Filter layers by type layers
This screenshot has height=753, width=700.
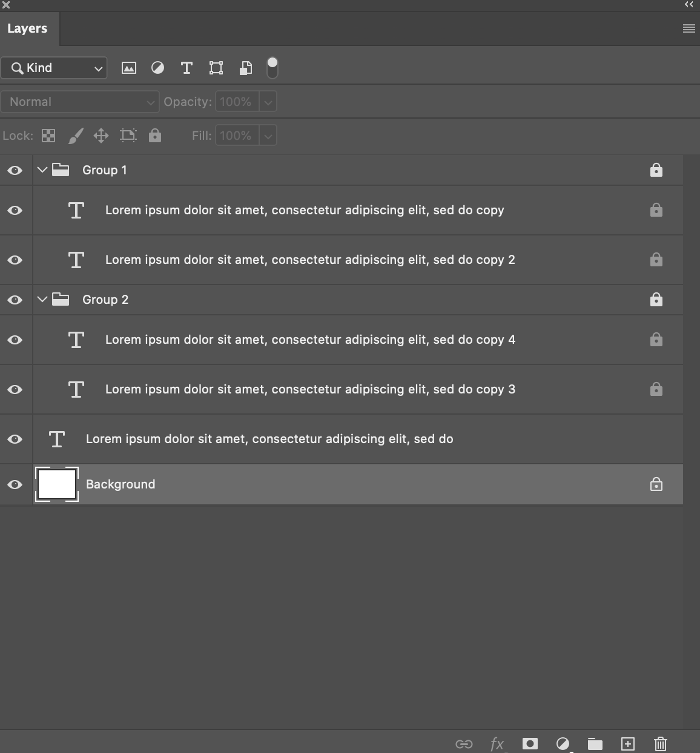pyautogui.click(x=187, y=68)
